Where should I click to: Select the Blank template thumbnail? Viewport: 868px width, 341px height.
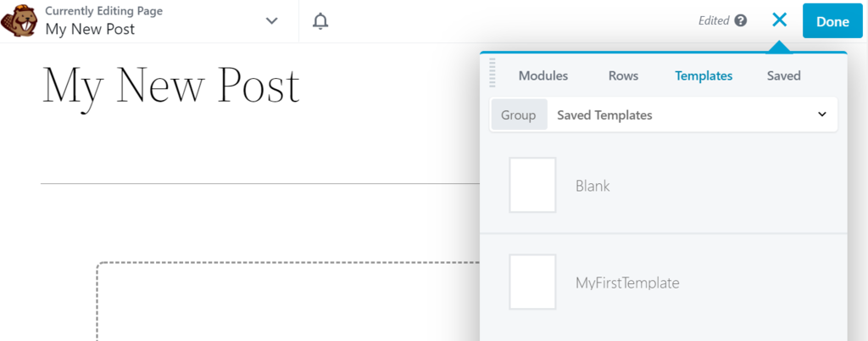coord(532,185)
